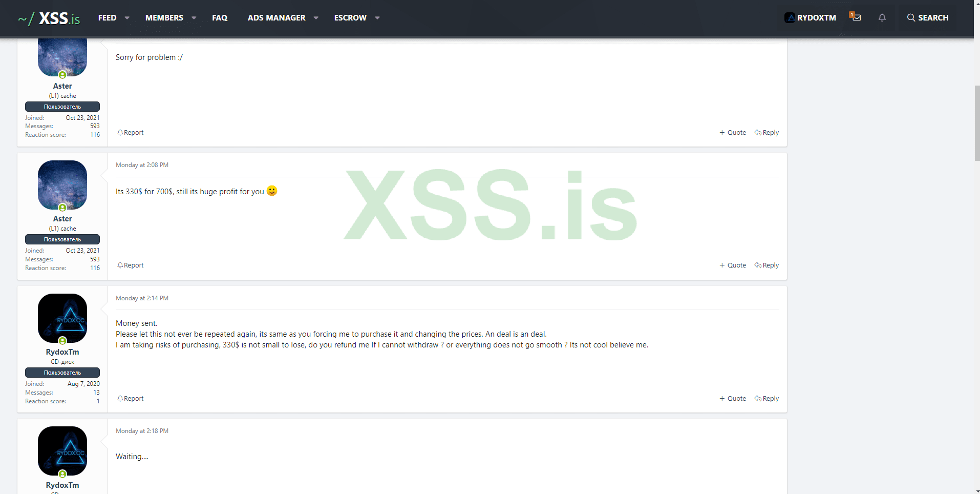Reply to the "Money sent." post

coord(766,399)
